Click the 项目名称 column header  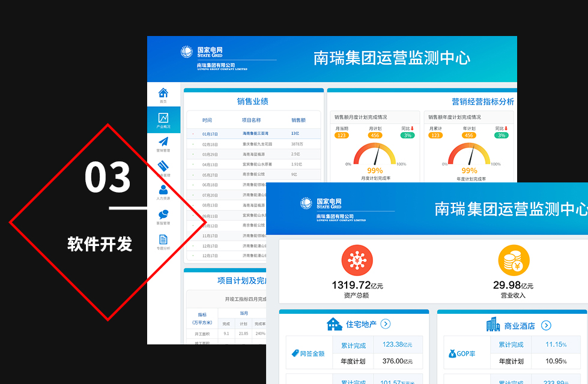click(251, 120)
